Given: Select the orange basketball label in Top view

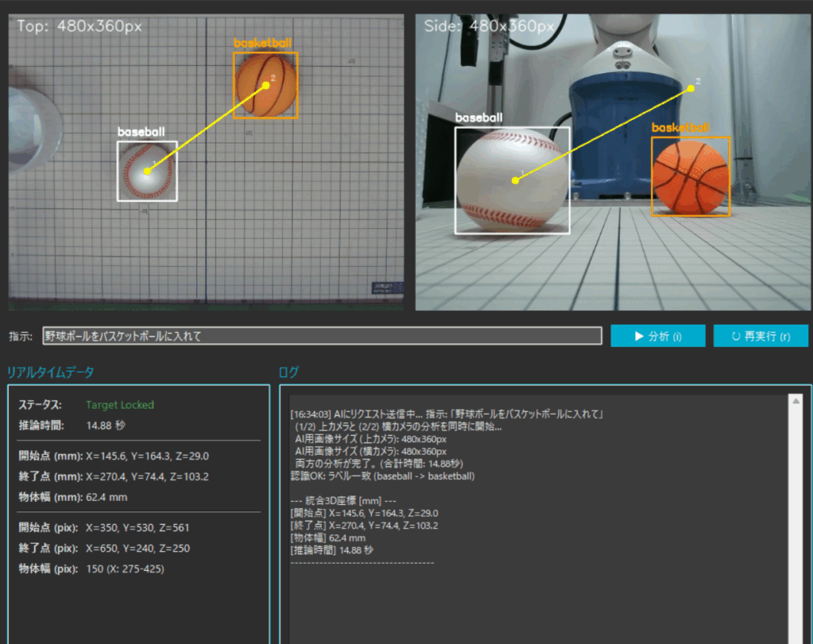Looking at the screenshot, I should (262, 43).
